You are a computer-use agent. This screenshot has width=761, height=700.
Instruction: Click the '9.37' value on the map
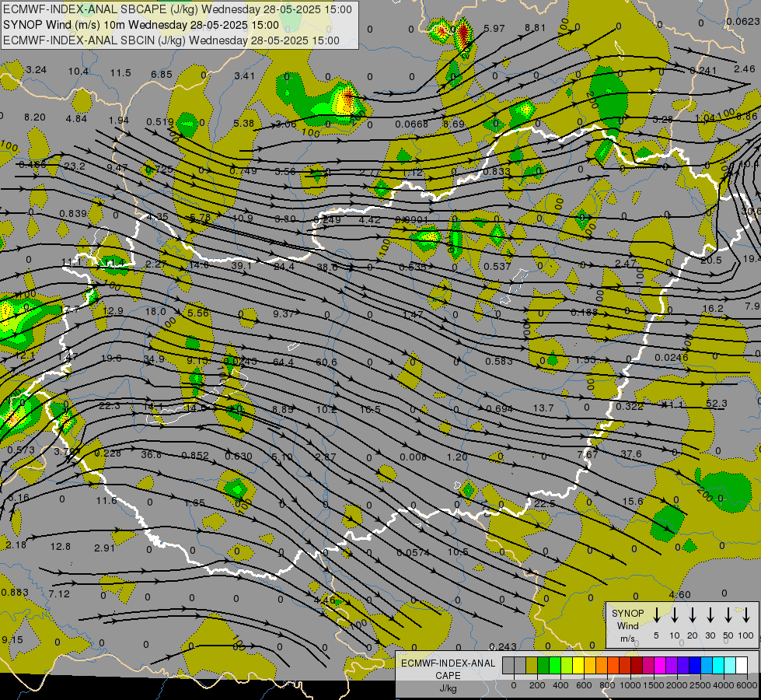(x=284, y=313)
